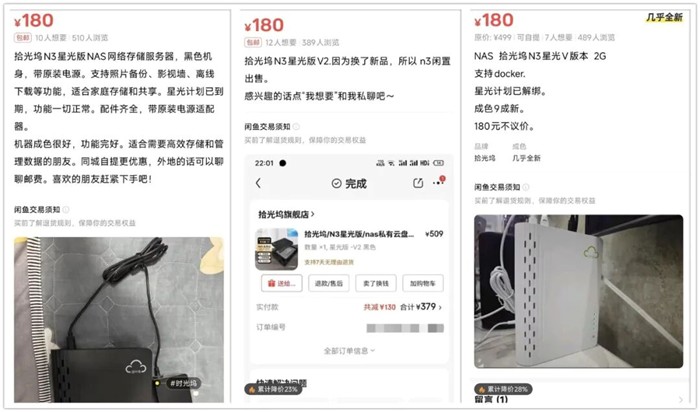Click the 退款/售后 button
This screenshot has width=700, height=412.
click(329, 283)
